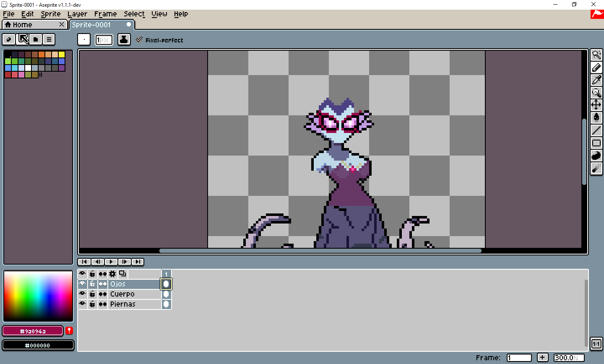This screenshot has height=364, width=604.
Task: Uncheck the Pixel-perfect checkbox
Action: coord(139,40)
